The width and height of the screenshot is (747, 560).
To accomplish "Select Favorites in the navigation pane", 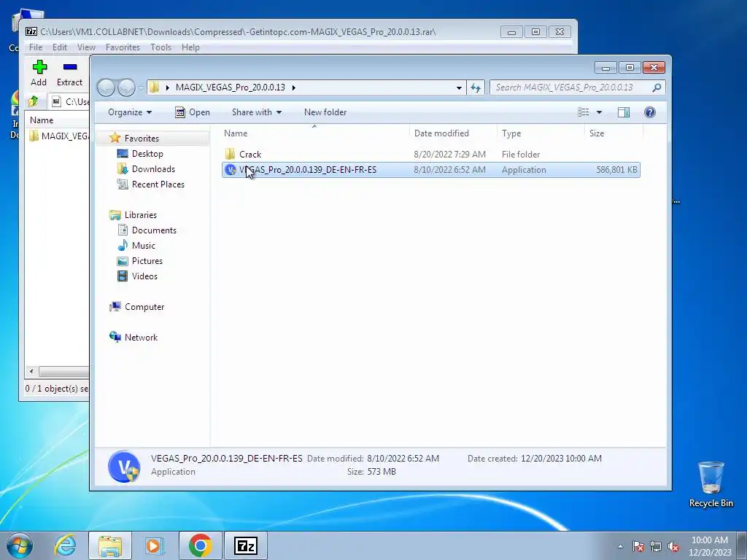I will [x=142, y=138].
